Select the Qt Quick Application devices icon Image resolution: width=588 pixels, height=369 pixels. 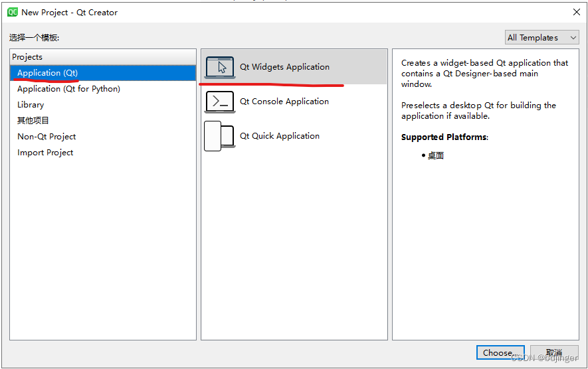[x=219, y=136]
